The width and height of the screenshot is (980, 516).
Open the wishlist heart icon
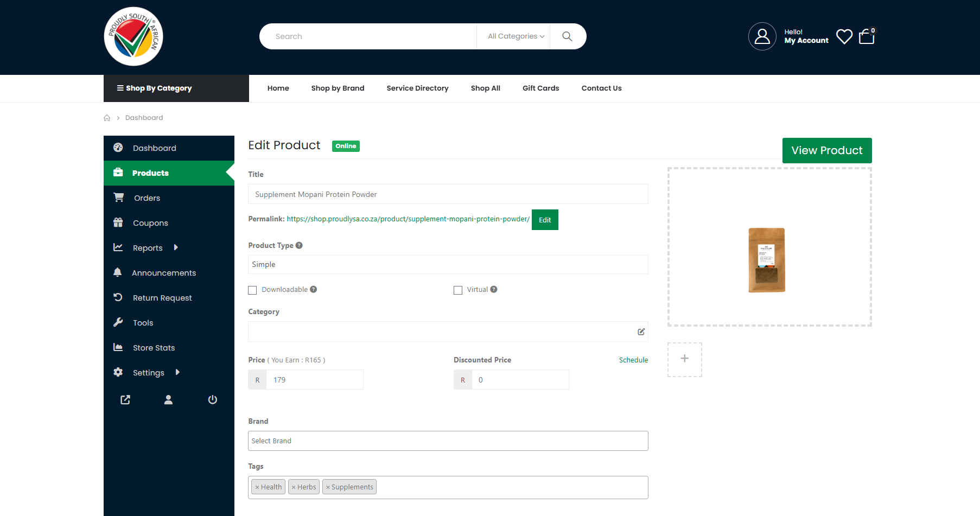(844, 36)
